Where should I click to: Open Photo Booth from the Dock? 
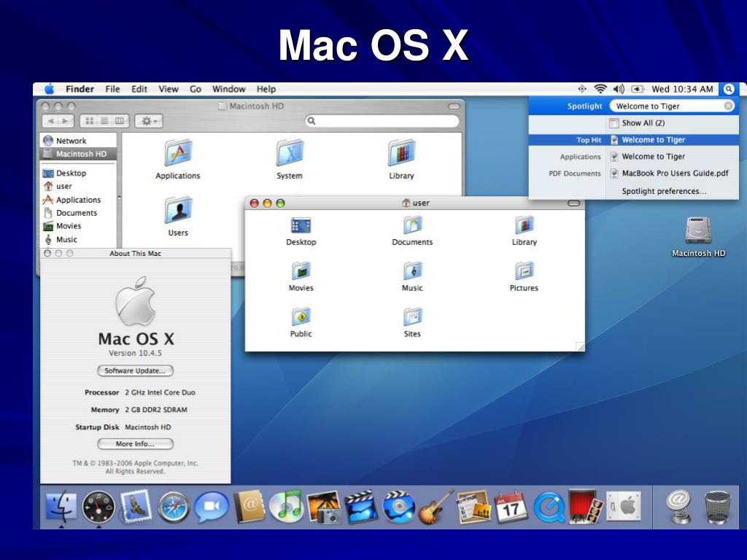(586, 507)
